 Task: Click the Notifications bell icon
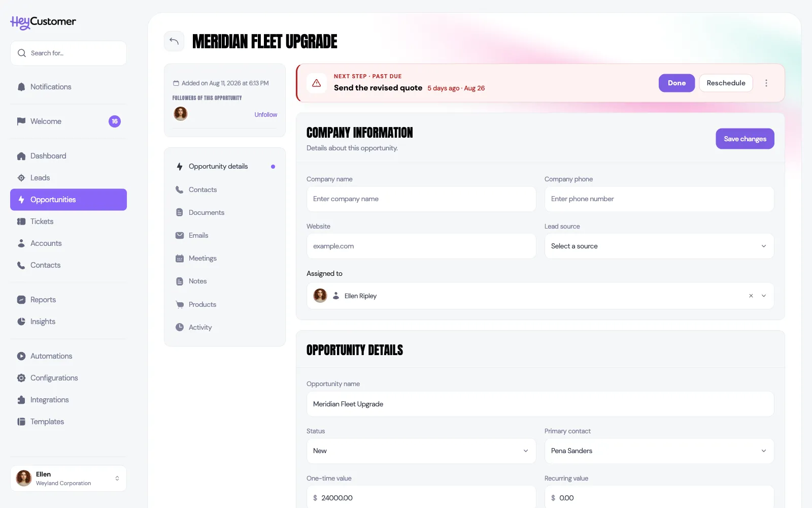click(x=21, y=87)
